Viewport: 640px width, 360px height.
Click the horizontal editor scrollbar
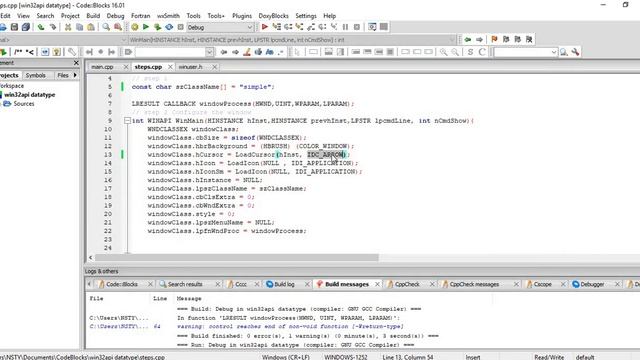click(237, 258)
